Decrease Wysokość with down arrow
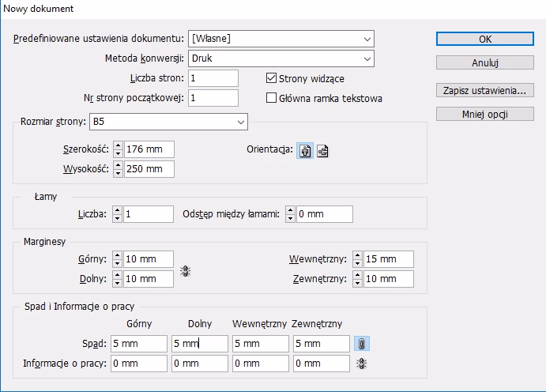The image size is (546, 392). 118,173
